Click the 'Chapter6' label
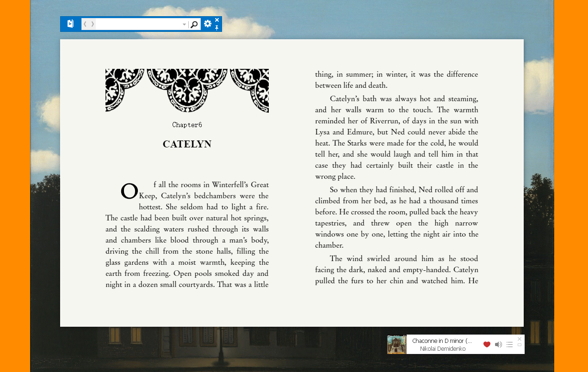Screen dimensions: 588x372 187,125
